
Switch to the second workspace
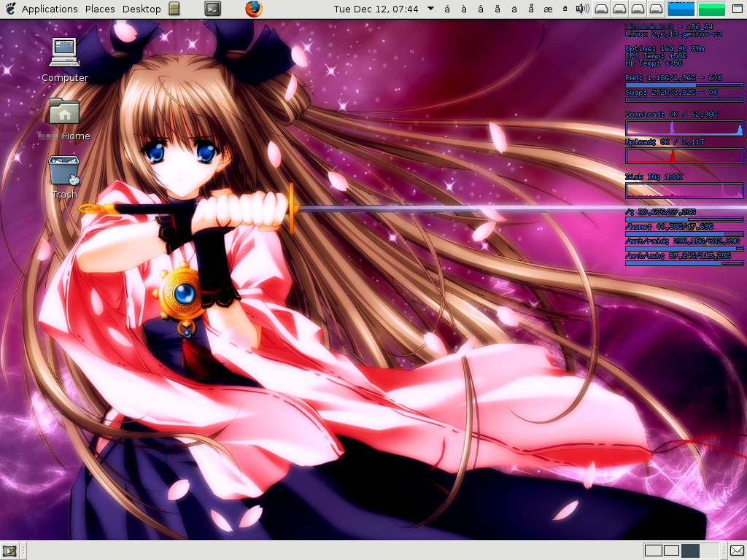click(671, 551)
